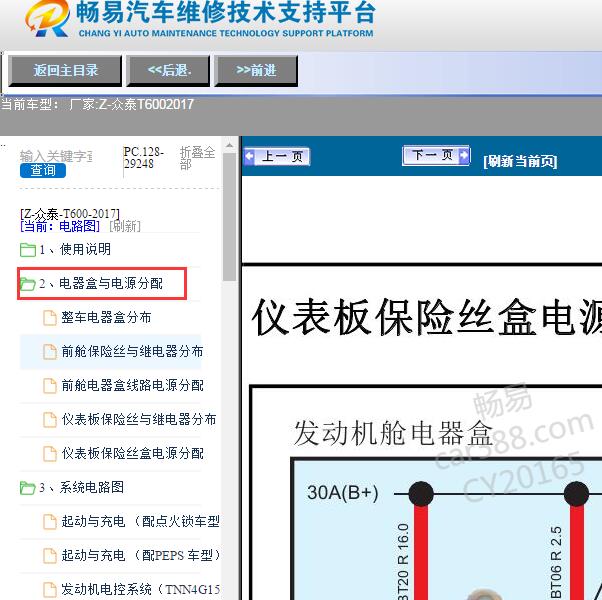Open the 仪表板保险丝盒电源分配 page
This screenshot has height=600, width=602.
pyautogui.click(x=132, y=454)
